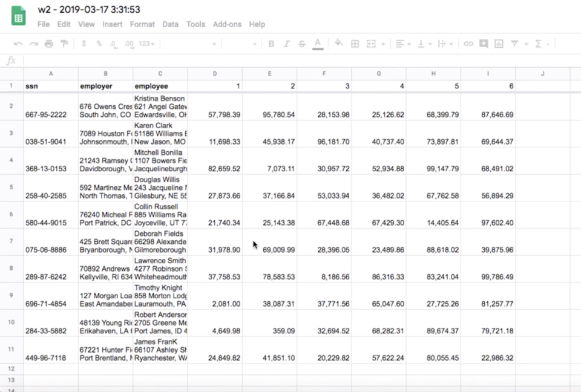Open the text color picker

click(318, 44)
